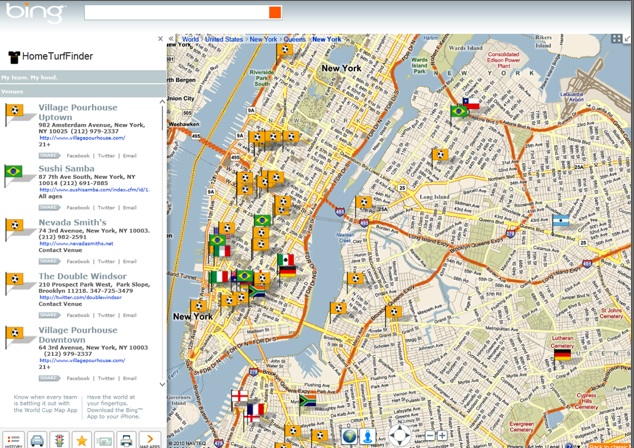Open the History button in bottom toolbar
The width and height of the screenshot is (634, 448).
coord(13,440)
